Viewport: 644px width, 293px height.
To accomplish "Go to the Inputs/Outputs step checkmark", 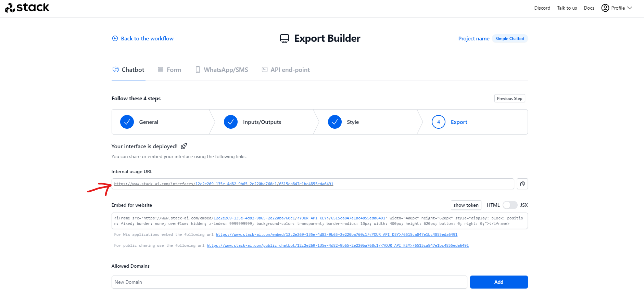I will click(231, 122).
